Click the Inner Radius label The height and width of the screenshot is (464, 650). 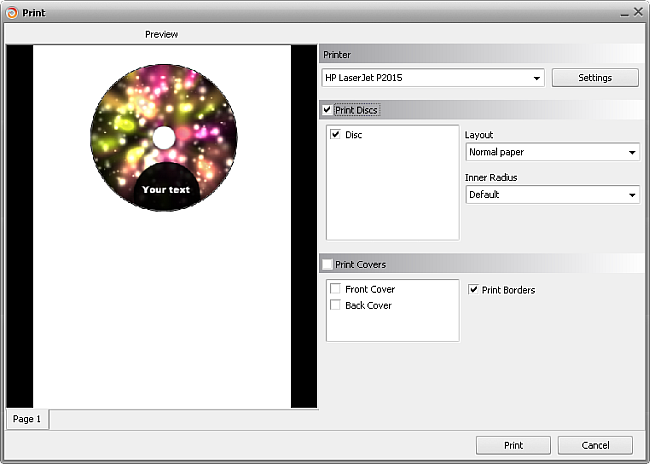point(491,177)
